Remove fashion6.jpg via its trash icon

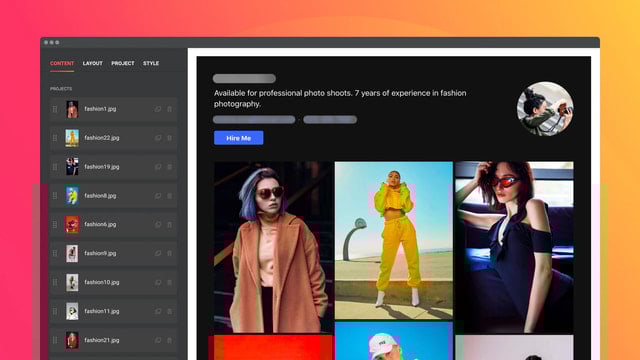(x=169, y=224)
